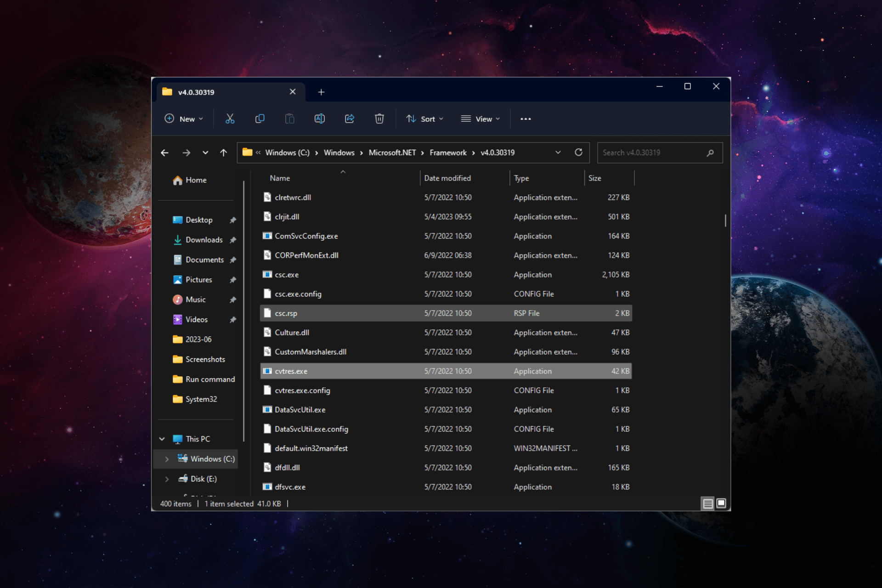This screenshot has width=882, height=588.
Task: Click the file list vertical scrollbar thumb
Action: (726, 220)
